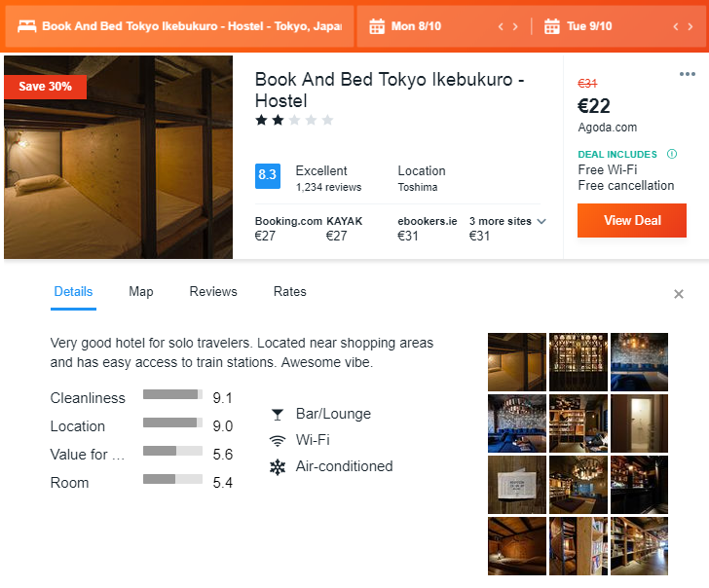The image size is (709, 588).
Task: Switch to the Map tab
Action: click(141, 292)
